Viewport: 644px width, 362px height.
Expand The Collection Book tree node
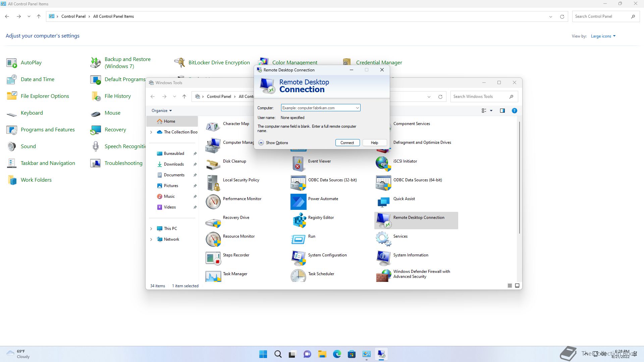coord(151,132)
